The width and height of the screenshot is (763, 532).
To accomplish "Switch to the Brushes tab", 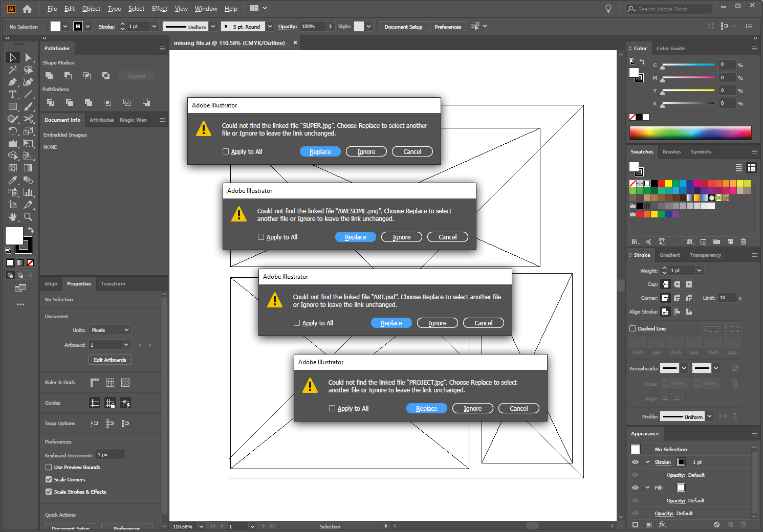I will tap(671, 152).
